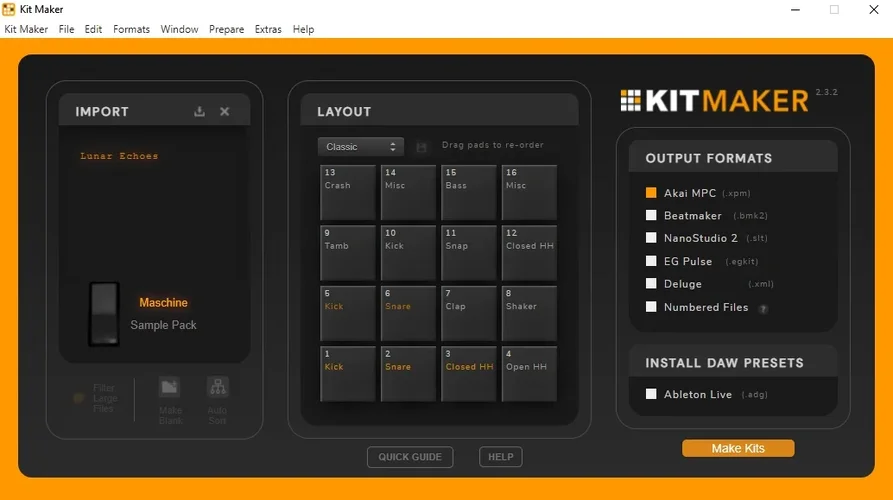Select pad 16 Misc

pyautogui.click(x=529, y=192)
